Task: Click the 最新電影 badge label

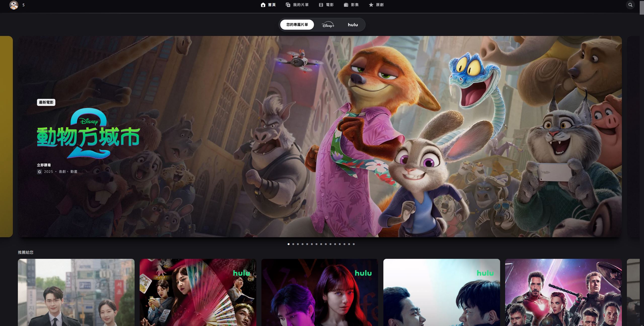Action: pyautogui.click(x=46, y=102)
